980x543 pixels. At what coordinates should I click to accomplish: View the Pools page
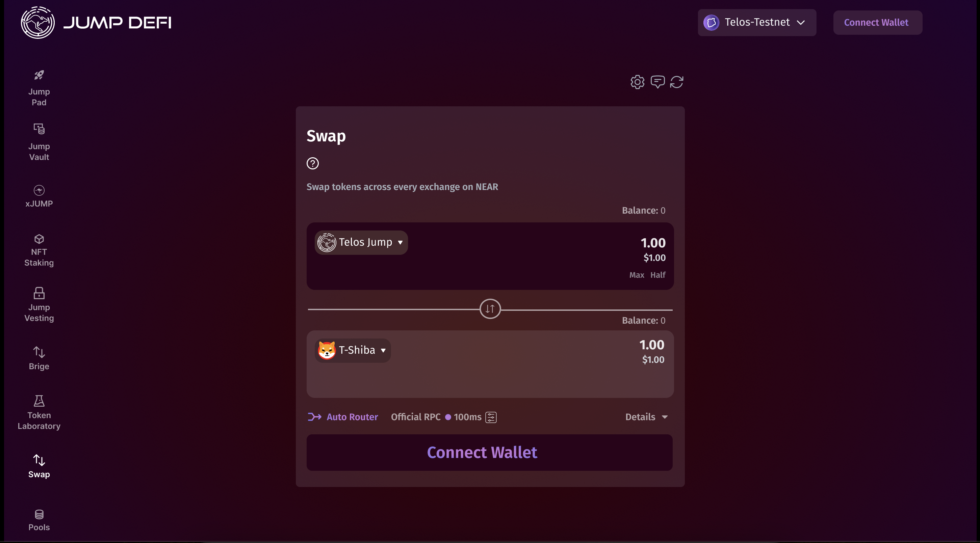click(x=39, y=519)
